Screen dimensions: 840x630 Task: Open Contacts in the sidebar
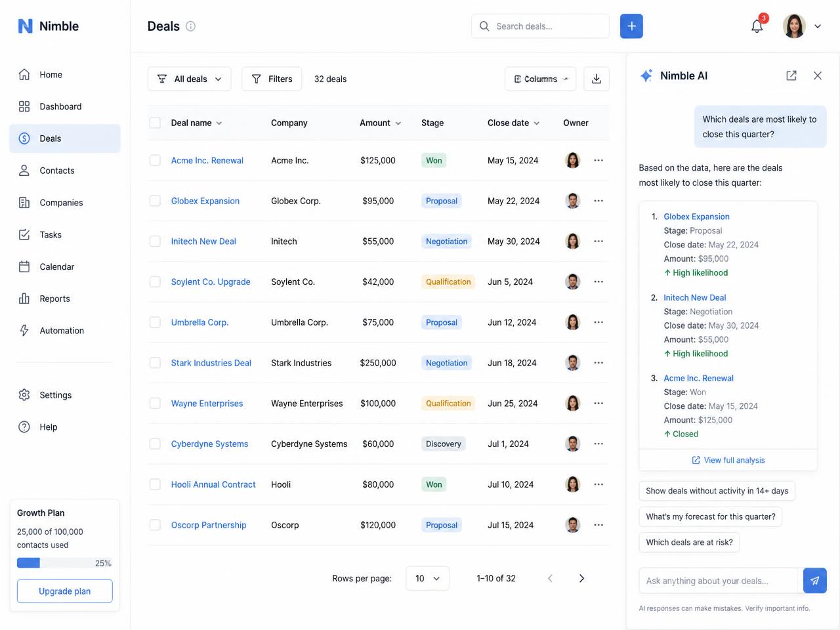pyautogui.click(x=64, y=171)
